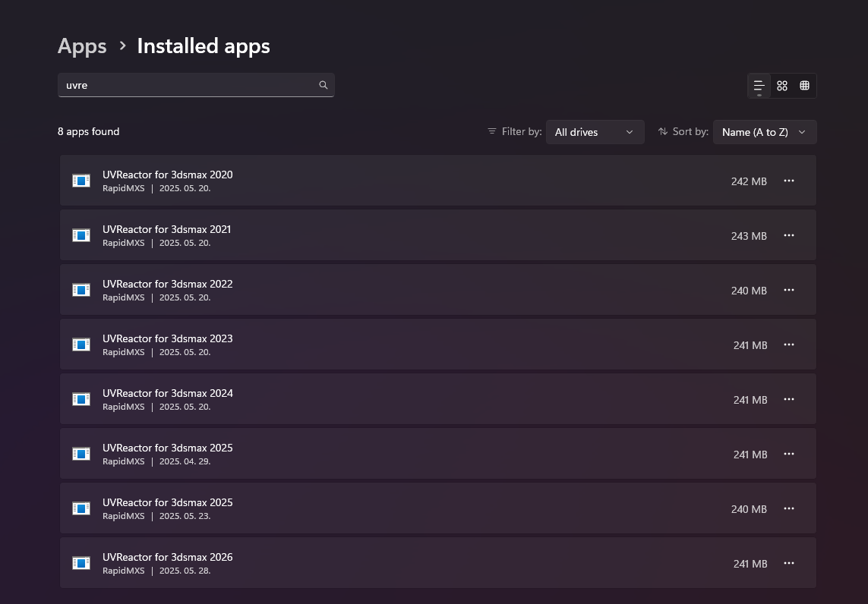The width and height of the screenshot is (868, 604).
Task: Click the 242 MB size value
Action: tap(749, 181)
